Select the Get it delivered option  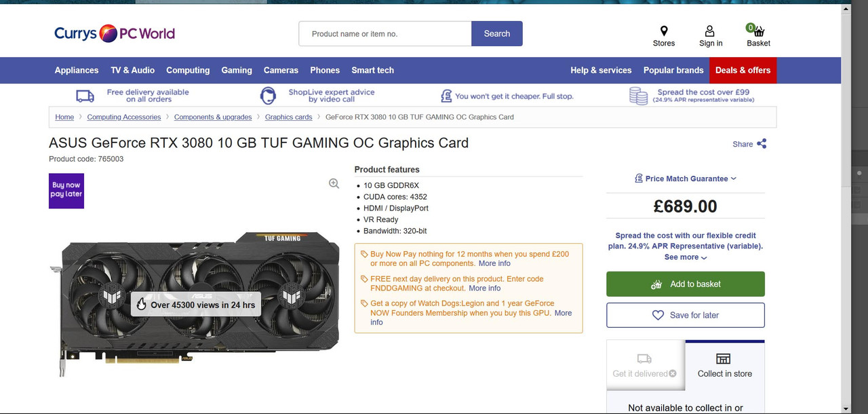click(645, 367)
